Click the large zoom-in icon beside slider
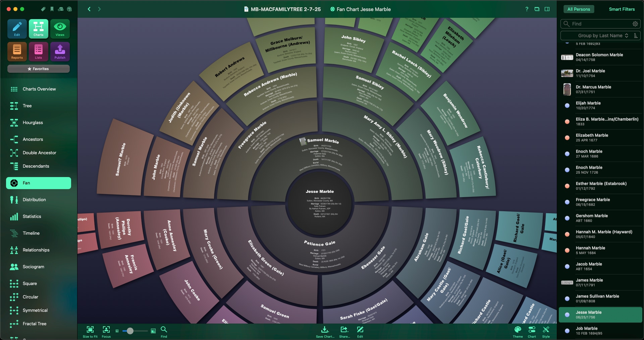 pos(153,331)
